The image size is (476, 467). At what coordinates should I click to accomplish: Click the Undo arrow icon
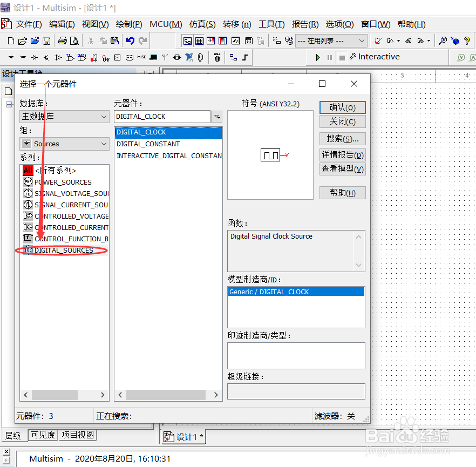130,40
